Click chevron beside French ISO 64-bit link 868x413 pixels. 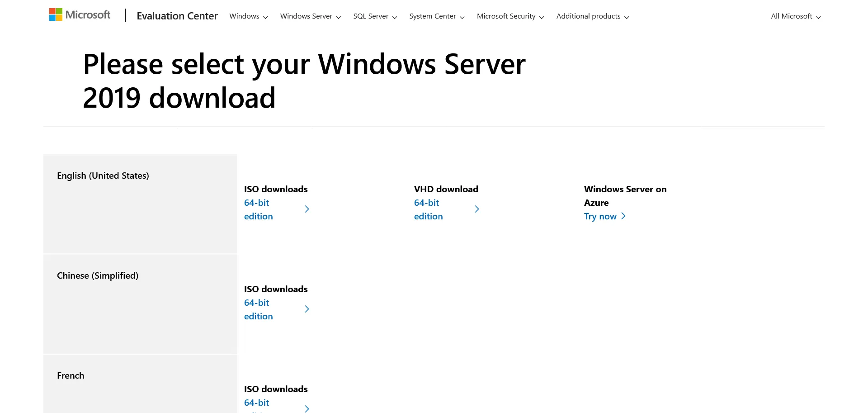307,408
